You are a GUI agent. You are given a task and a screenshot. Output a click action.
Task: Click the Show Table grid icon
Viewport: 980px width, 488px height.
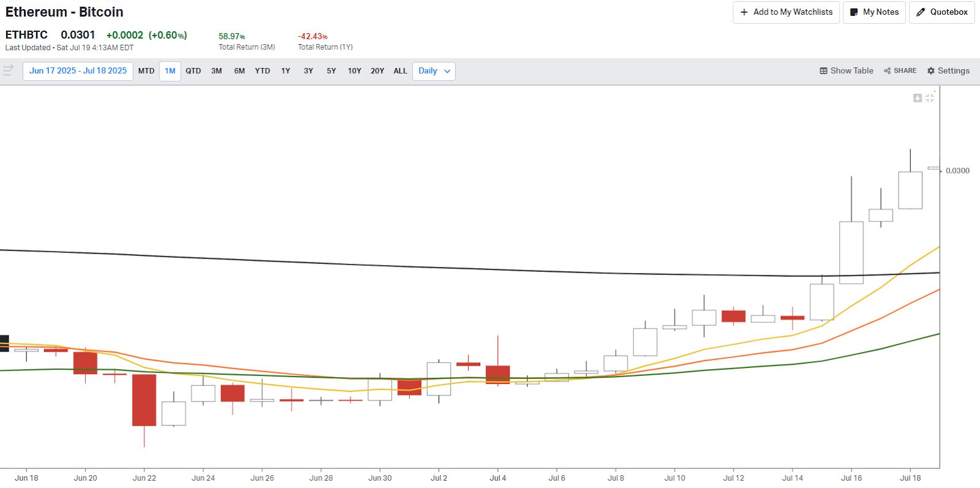823,71
